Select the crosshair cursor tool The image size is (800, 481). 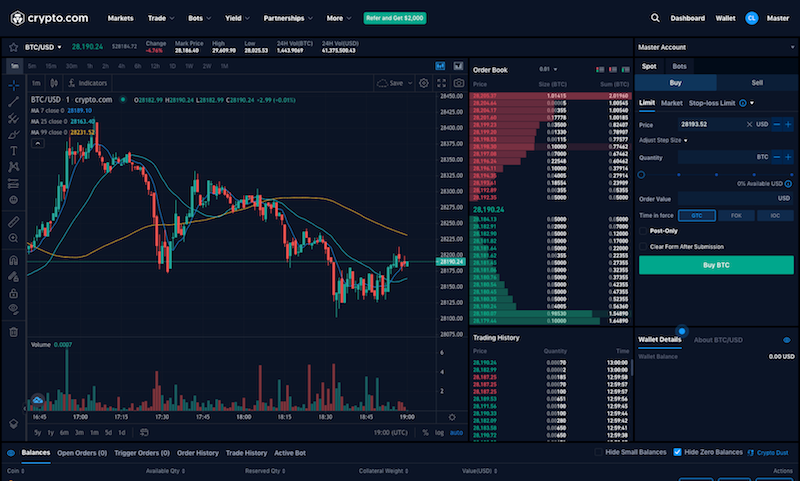point(14,85)
